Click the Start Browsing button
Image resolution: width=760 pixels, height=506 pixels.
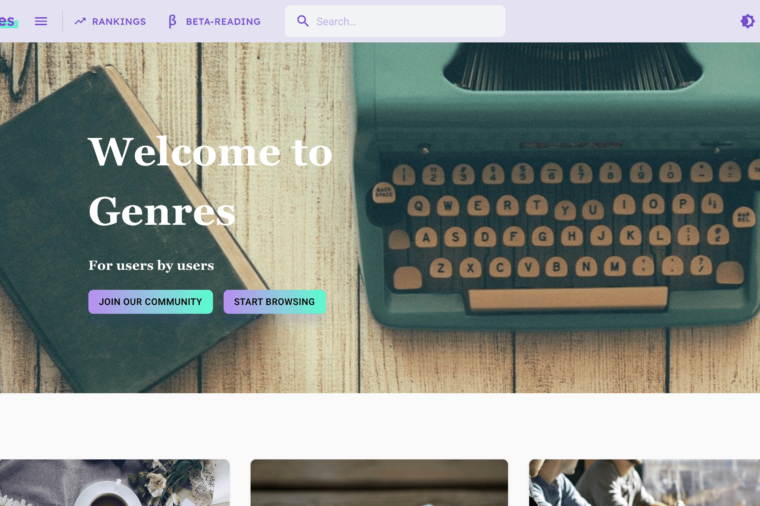pyautogui.click(x=274, y=302)
